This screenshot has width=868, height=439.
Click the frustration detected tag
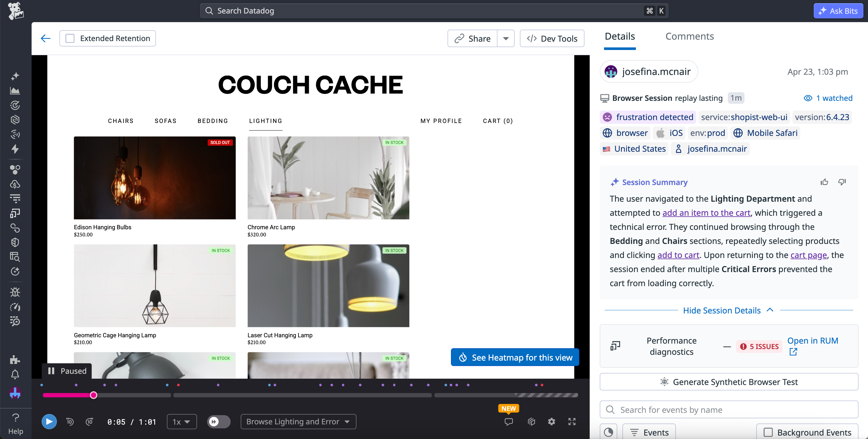pos(648,117)
